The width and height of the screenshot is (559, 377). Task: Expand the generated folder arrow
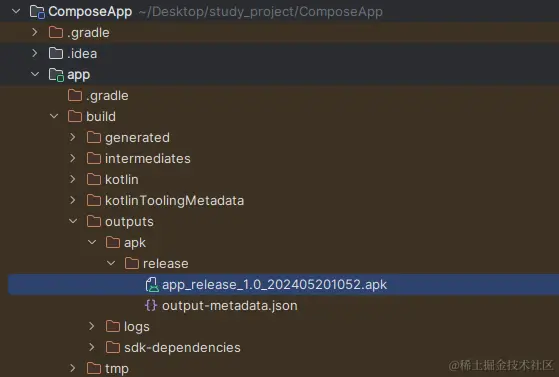[x=73, y=137]
